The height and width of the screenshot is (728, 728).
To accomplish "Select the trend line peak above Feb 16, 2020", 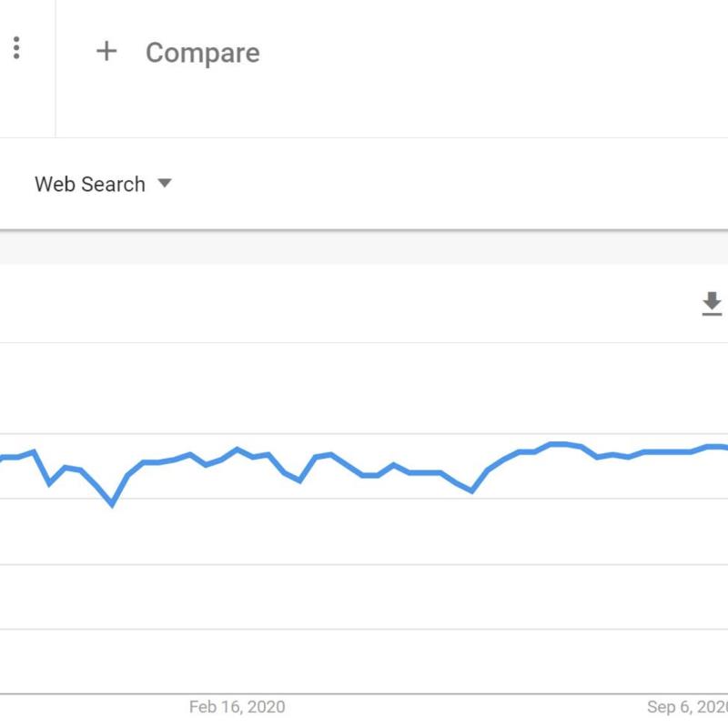I will coord(237,449).
